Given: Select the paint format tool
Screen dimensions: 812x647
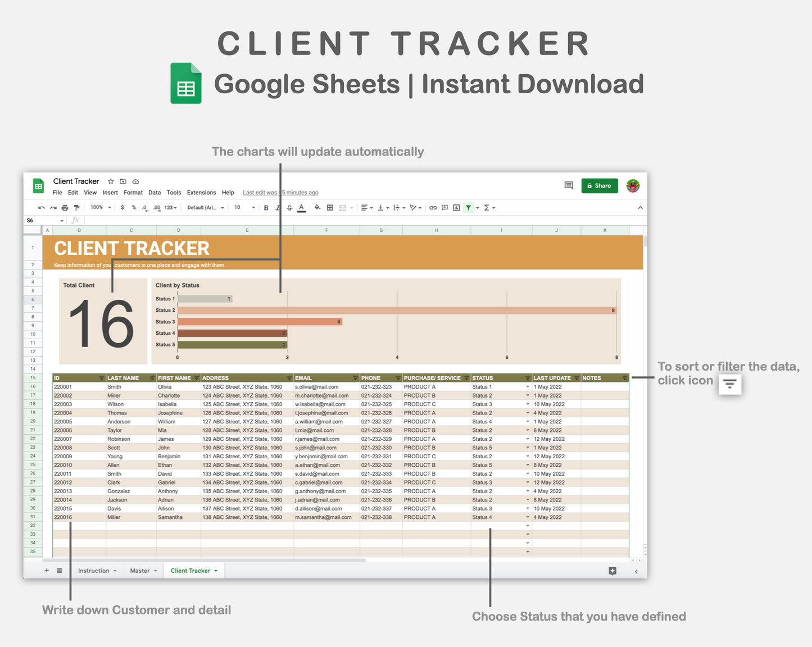Looking at the screenshot, I should click(x=77, y=207).
